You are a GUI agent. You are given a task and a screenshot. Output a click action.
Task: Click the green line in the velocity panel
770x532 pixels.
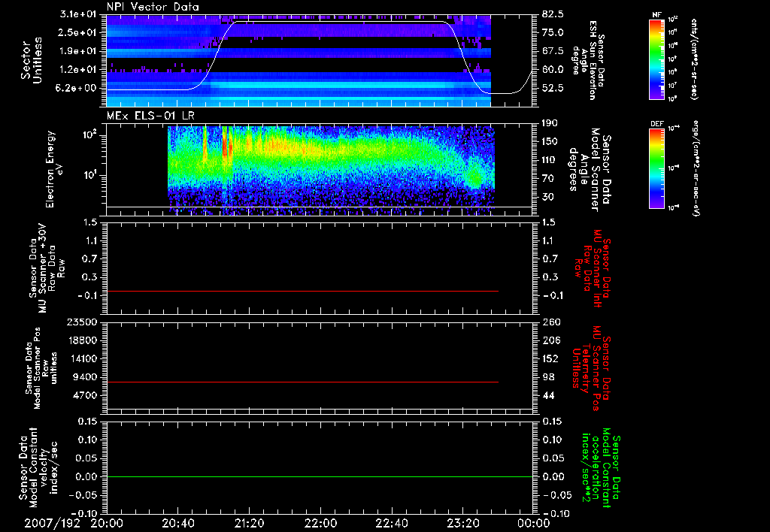tap(320, 476)
